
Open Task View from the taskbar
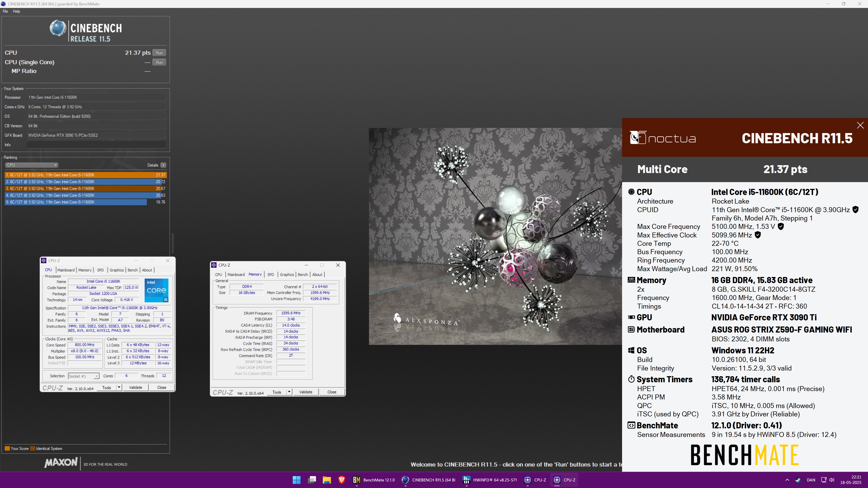click(x=312, y=480)
